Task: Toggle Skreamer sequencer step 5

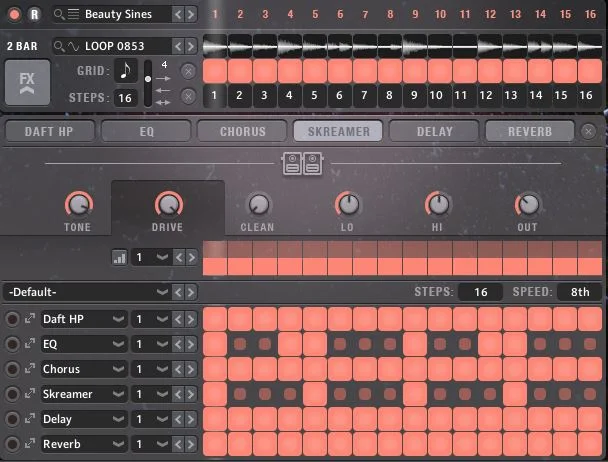Action: coord(314,394)
